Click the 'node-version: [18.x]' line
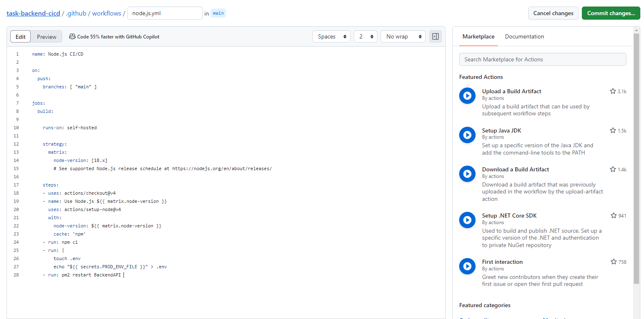Image resolution: width=644 pixels, height=319 pixels. (81, 160)
